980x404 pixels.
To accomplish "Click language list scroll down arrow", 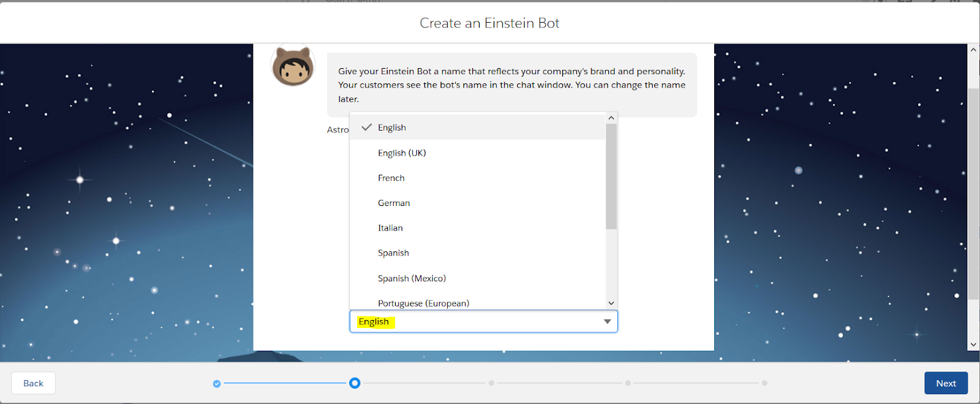I will click(611, 303).
